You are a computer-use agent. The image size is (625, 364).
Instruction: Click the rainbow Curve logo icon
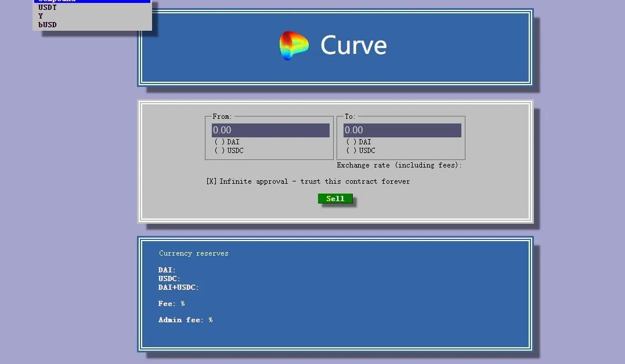[x=294, y=46]
